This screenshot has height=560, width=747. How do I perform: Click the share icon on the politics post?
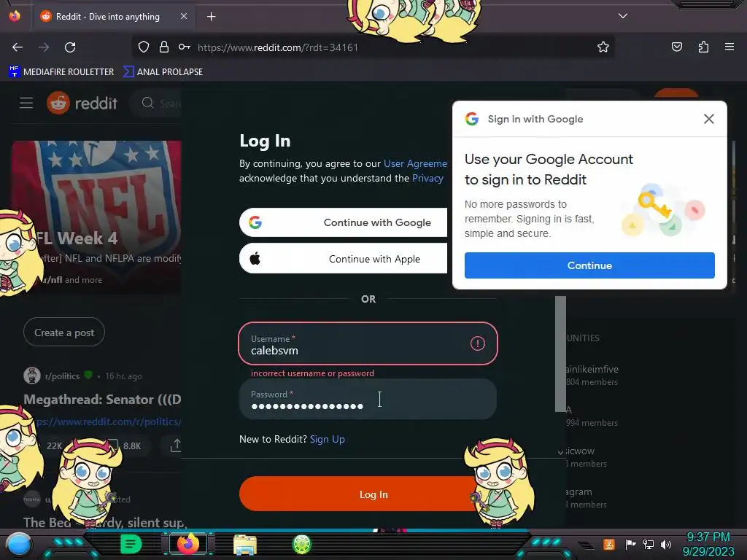coord(175,446)
